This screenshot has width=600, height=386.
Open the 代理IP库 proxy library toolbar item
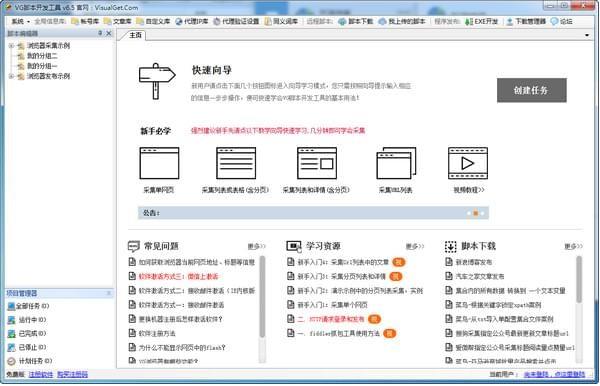click(x=192, y=21)
